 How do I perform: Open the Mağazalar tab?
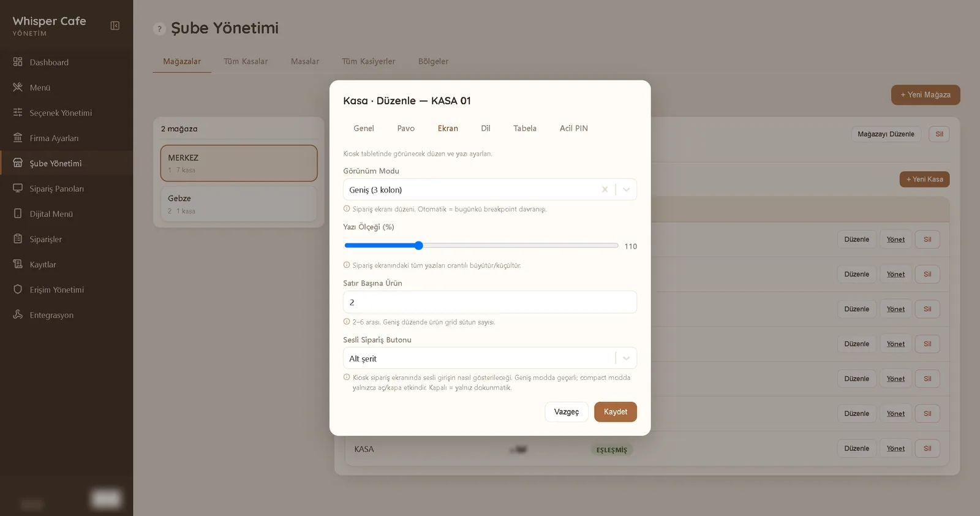click(x=182, y=61)
